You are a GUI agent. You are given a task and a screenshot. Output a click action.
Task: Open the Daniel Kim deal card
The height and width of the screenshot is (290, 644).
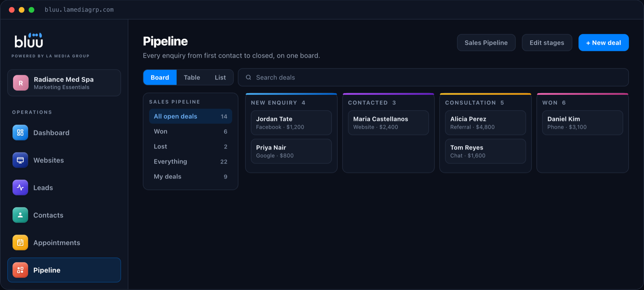coord(582,123)
